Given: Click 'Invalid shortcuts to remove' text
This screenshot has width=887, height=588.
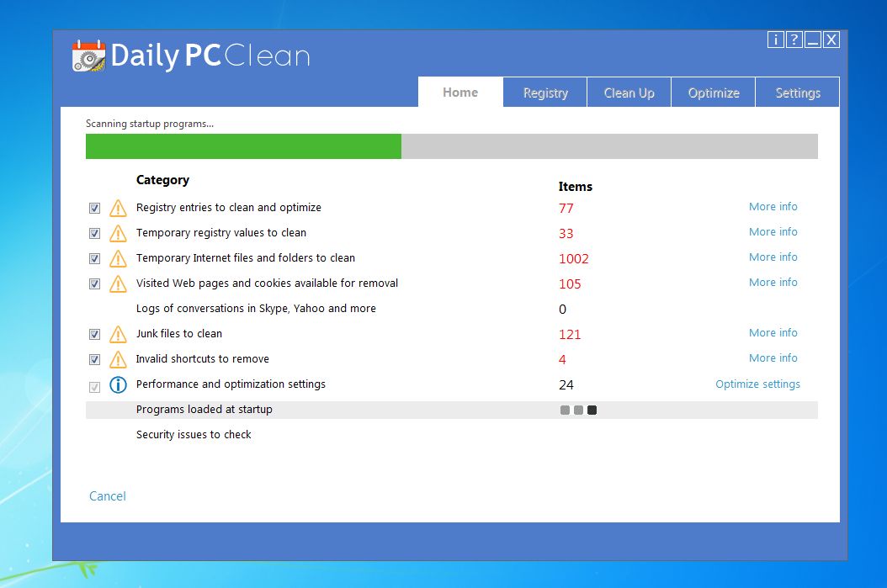Looking at the screenshot, I should (x=203, y=359).
